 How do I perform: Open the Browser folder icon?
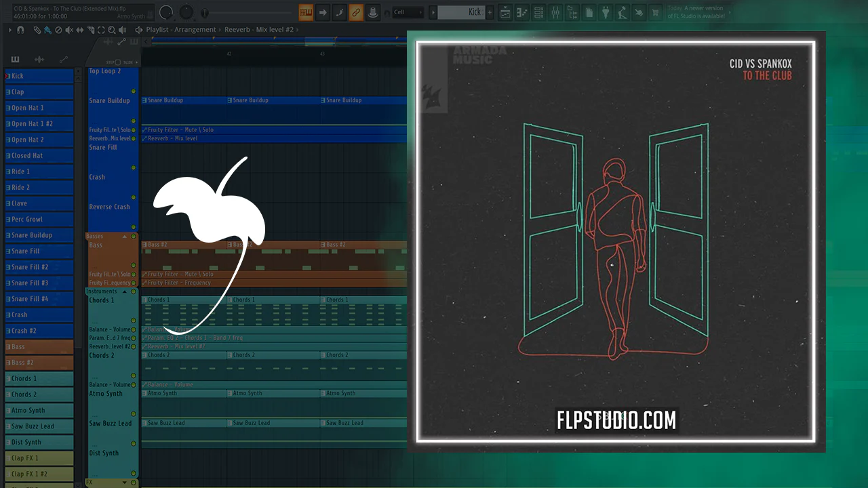tap(572, 12)
